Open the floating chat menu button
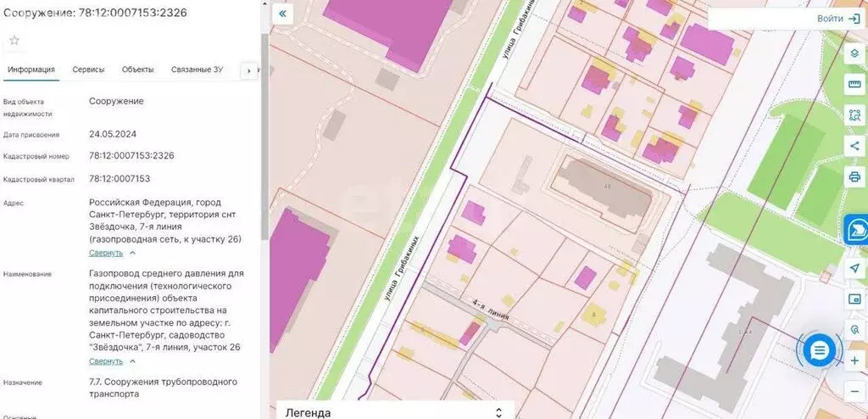Screen dimensions: 868x419 [819, 351]
